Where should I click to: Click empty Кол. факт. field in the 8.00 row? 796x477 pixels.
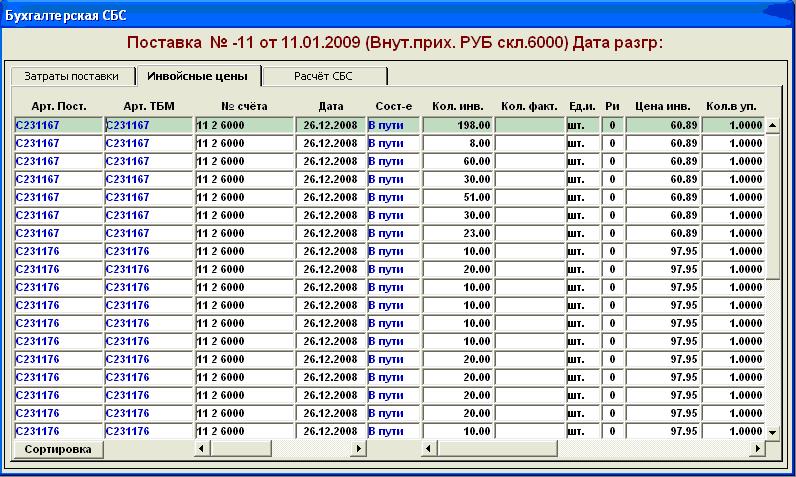click(529, 144)
